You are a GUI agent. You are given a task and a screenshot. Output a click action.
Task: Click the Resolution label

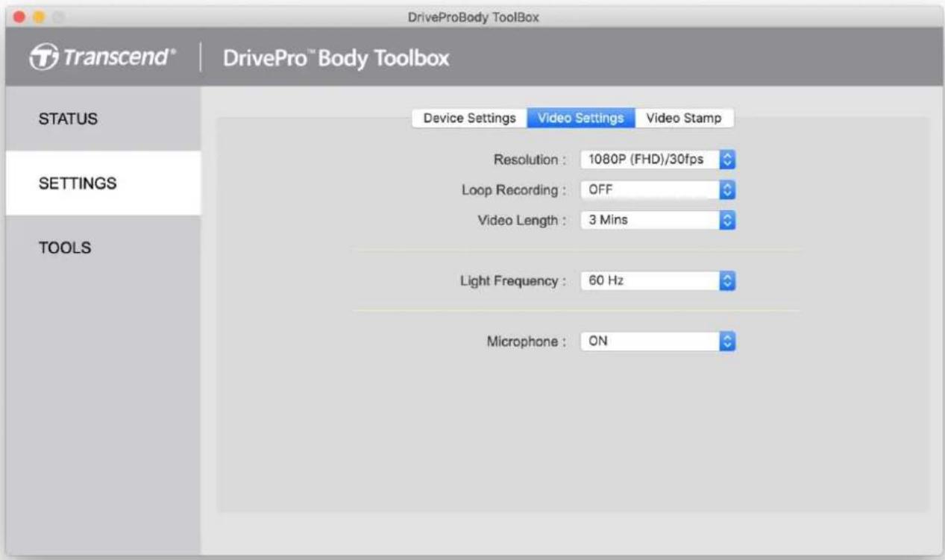[530, 159]
